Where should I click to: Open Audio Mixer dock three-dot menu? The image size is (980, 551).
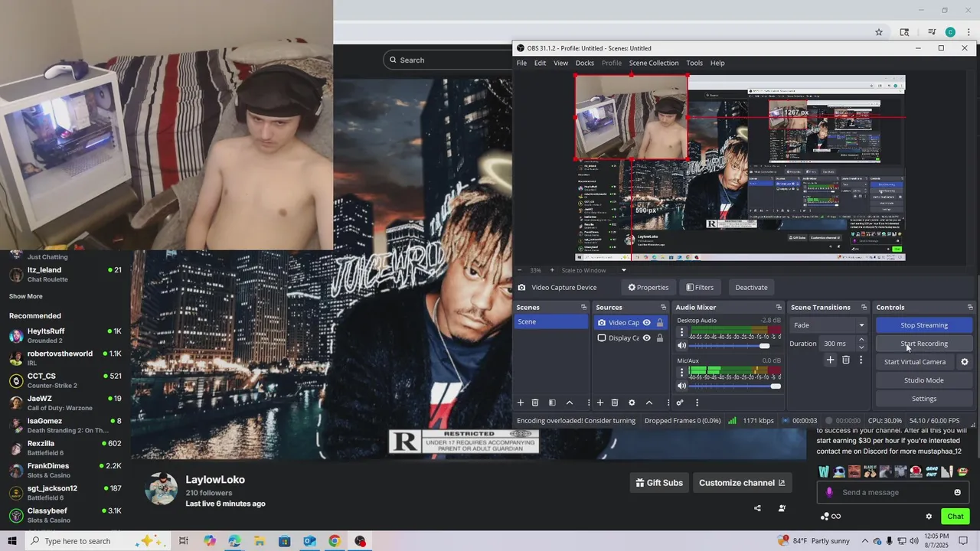point(697,403)
